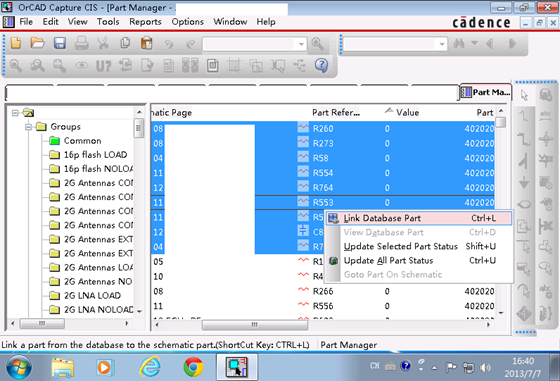Collapse the Groups tree node
Screen dimensions: 560x381
29,127
